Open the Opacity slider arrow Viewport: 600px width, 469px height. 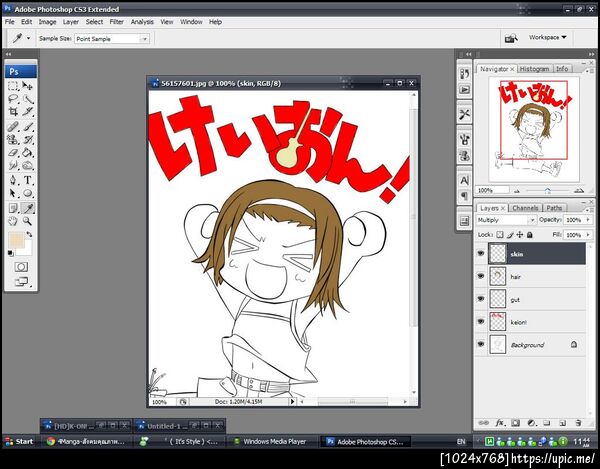(x=588, y=220)
